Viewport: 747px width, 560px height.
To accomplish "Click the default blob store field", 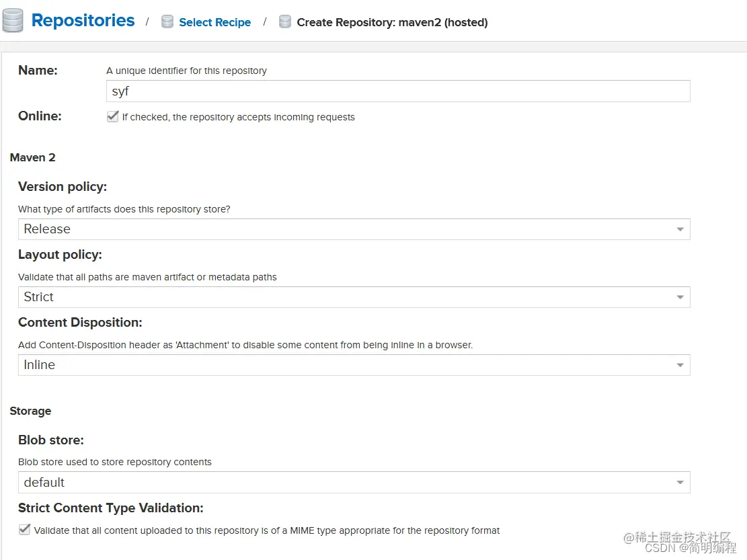I will point(354,483).
